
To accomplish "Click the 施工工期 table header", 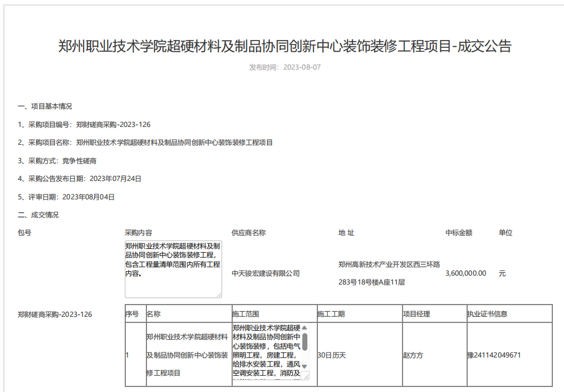I will point(331,314).
